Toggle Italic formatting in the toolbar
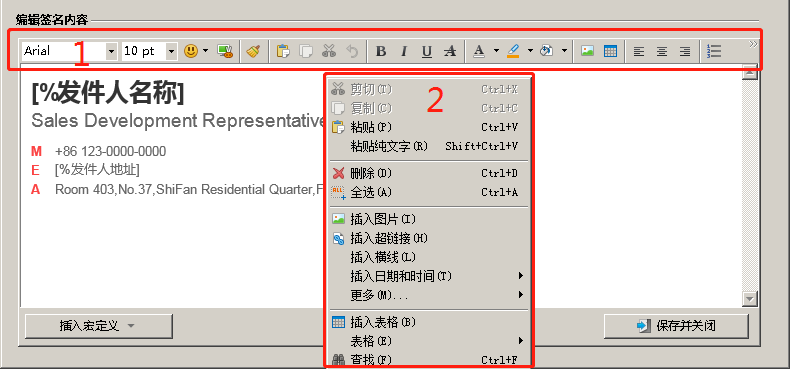790x369 pixels. click(404, 51)
